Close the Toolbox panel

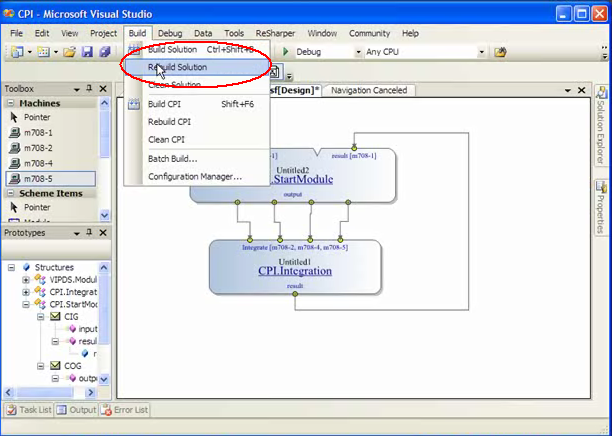(103, 89)
